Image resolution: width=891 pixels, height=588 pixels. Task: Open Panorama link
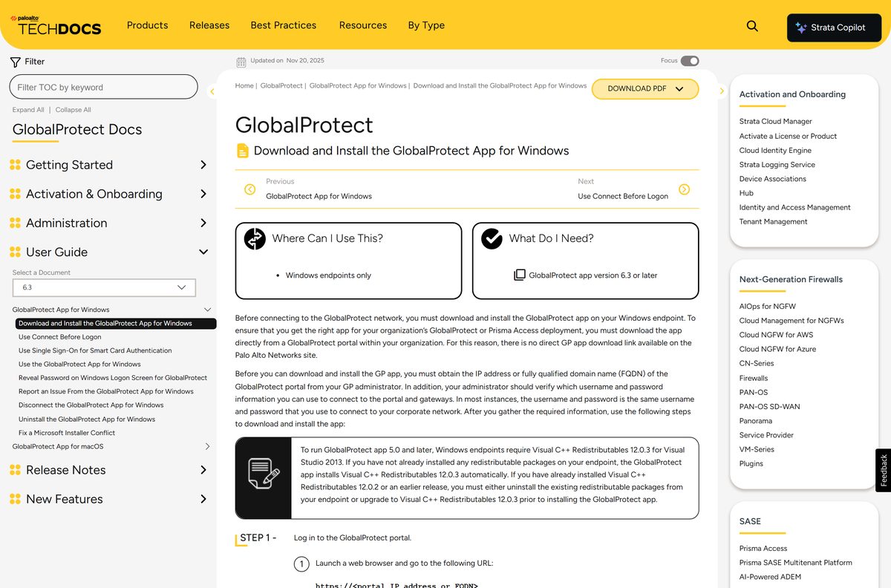(x=756, y=421)
